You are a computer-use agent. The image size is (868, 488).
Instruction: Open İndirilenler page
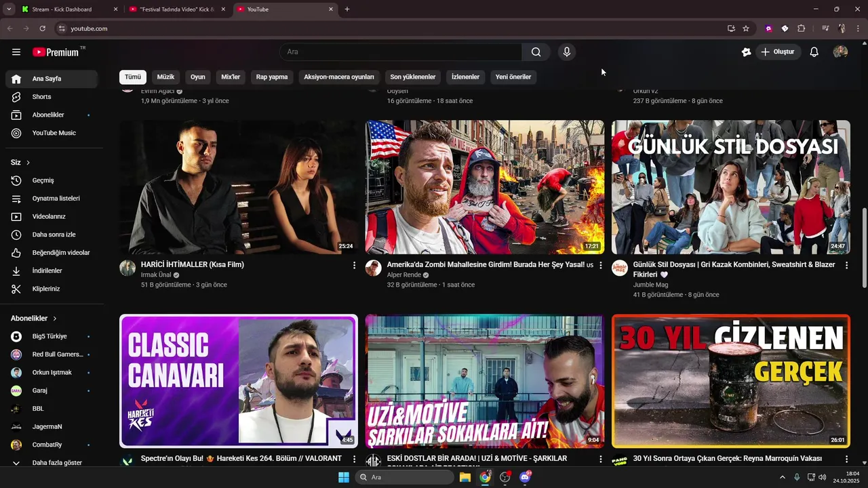pos(52,270)
